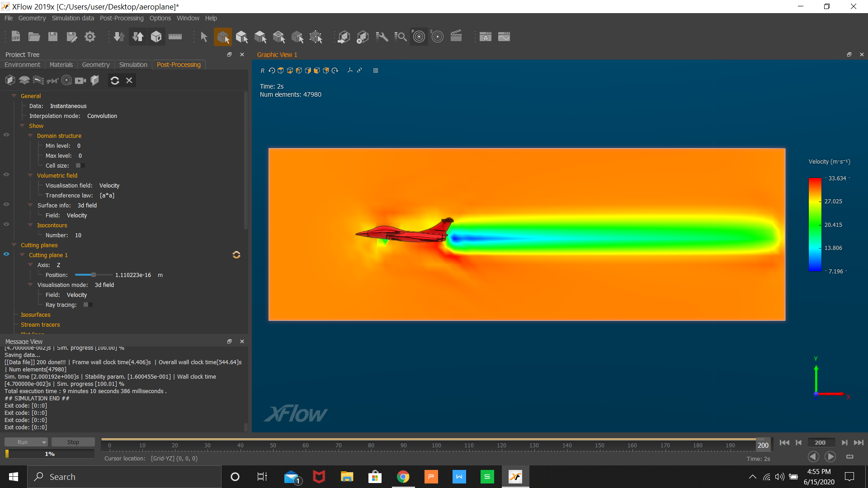Click the clapperboard animation icon
868x488 pixels.
(x=456, y=37)
